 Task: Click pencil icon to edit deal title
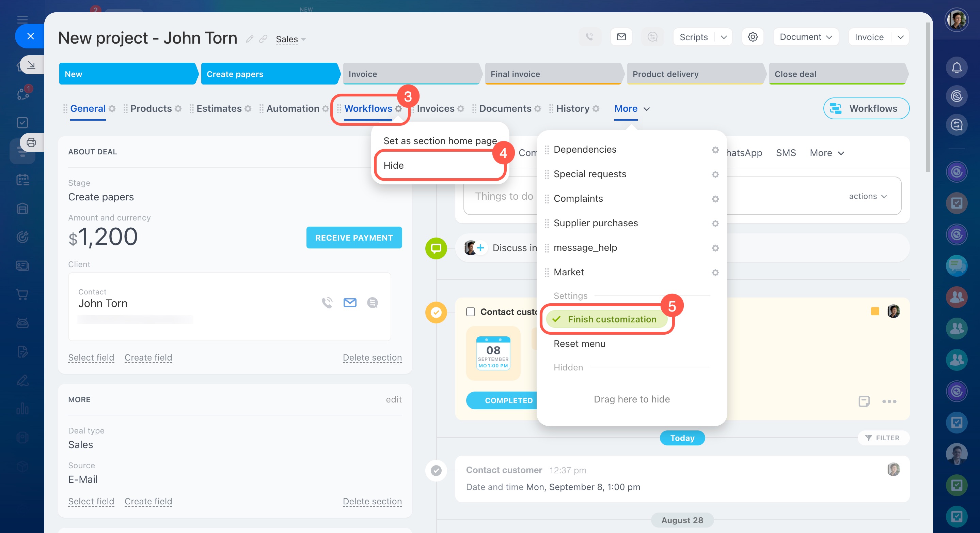(x=250, y=39)
